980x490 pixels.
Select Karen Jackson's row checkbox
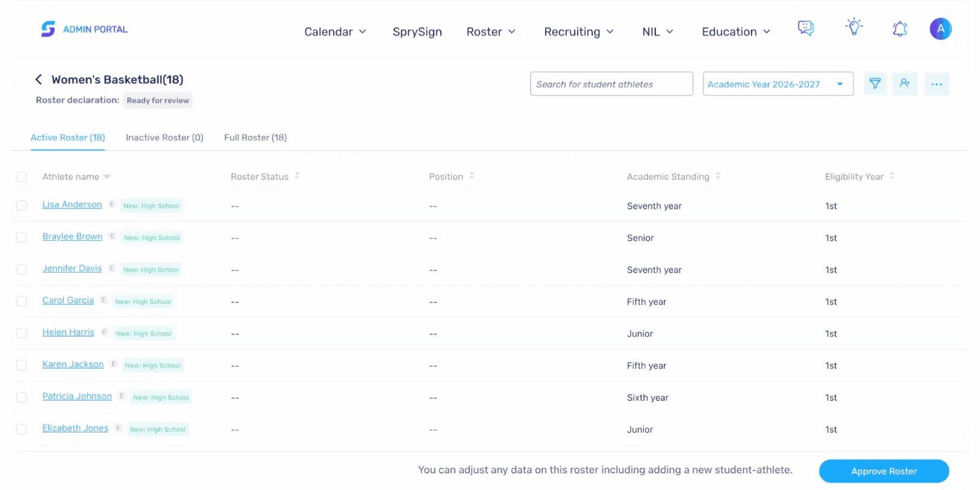(x=21, y=365)
